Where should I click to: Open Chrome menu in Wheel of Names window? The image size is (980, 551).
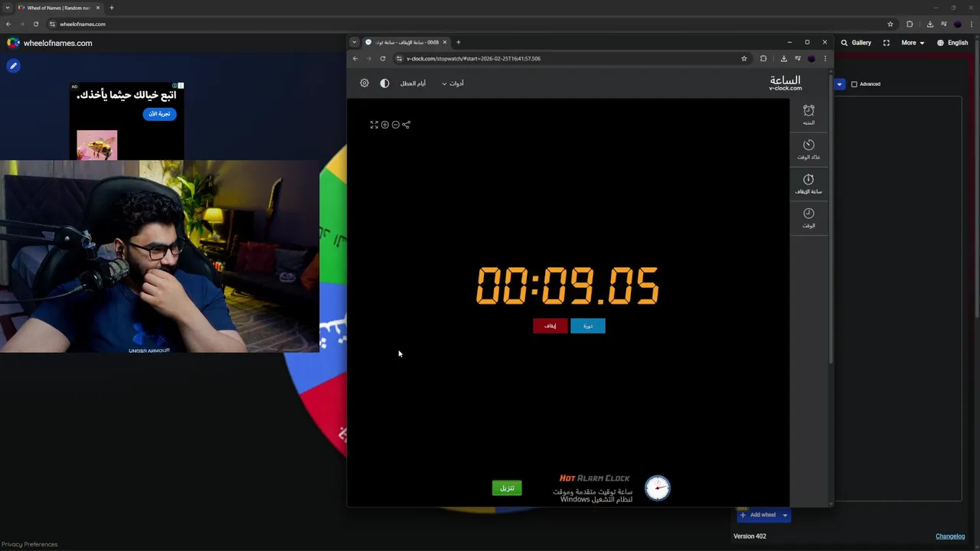(971, 24)
